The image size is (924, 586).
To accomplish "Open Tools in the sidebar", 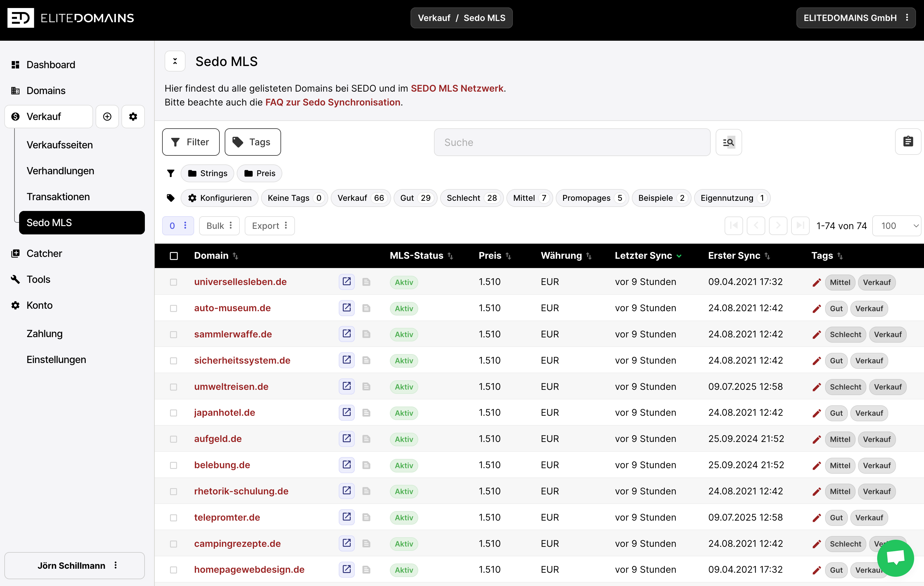I will point(39,279).
